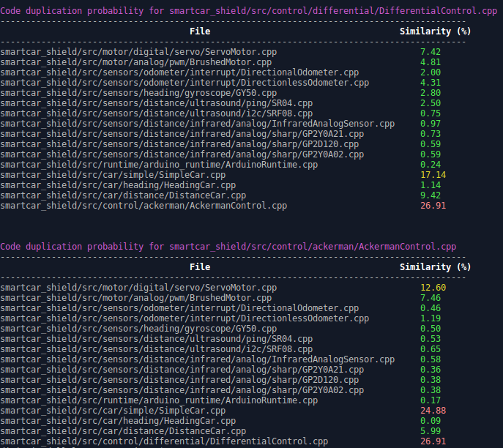Click the heading for DifferentialControl.cpp duplication probability
Viewport: 503px width, 448px height.
click(x=249, y=11)
